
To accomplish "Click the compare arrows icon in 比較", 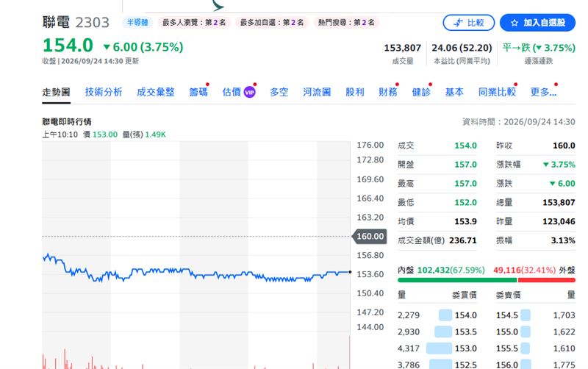I will 458,23.
